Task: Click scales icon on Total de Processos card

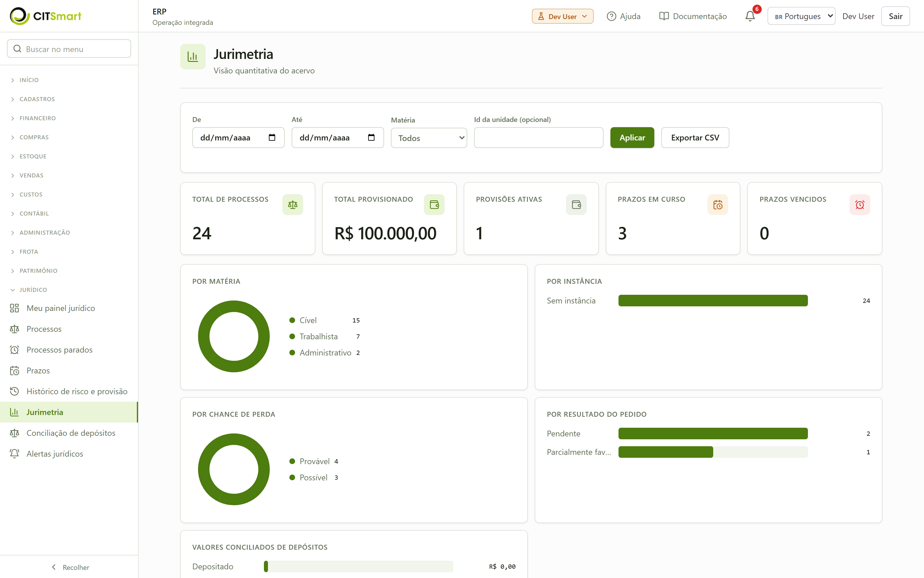Action: point(293,205)
